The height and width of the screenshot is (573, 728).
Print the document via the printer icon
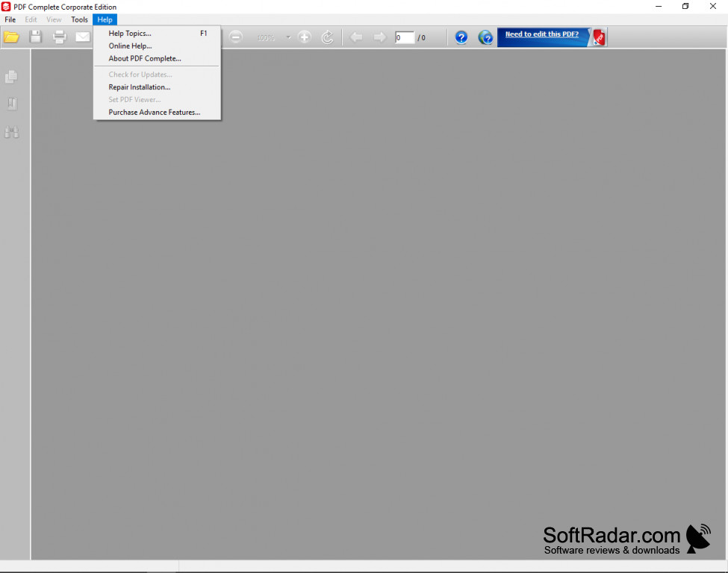pyautogui.click(x=59, y=36)
